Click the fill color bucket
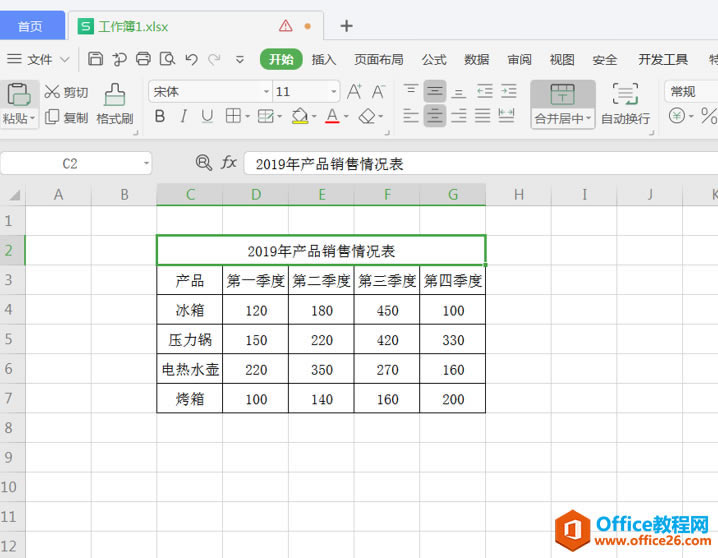The image size is (718, 558). pyautogui.click(x=299, y=116)
